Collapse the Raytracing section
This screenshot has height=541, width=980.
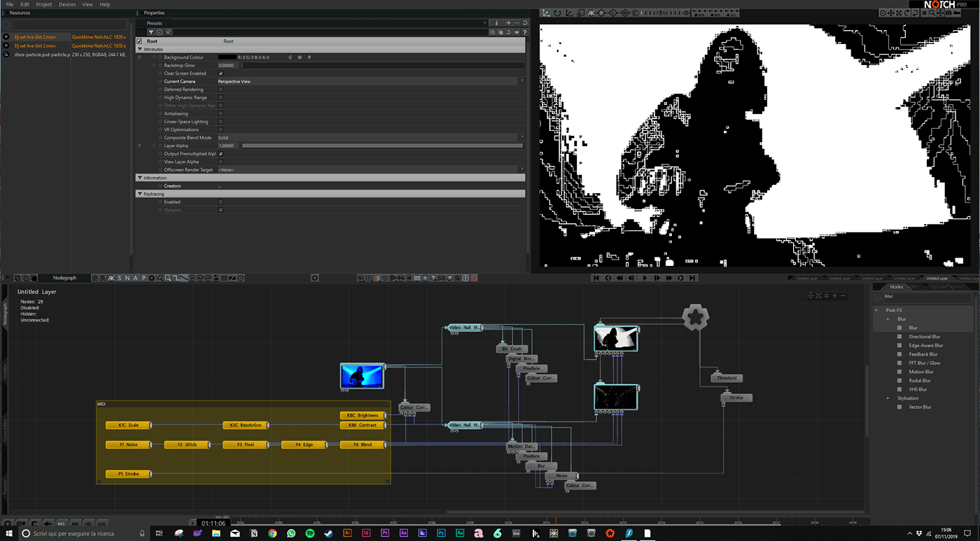point(139,193)
